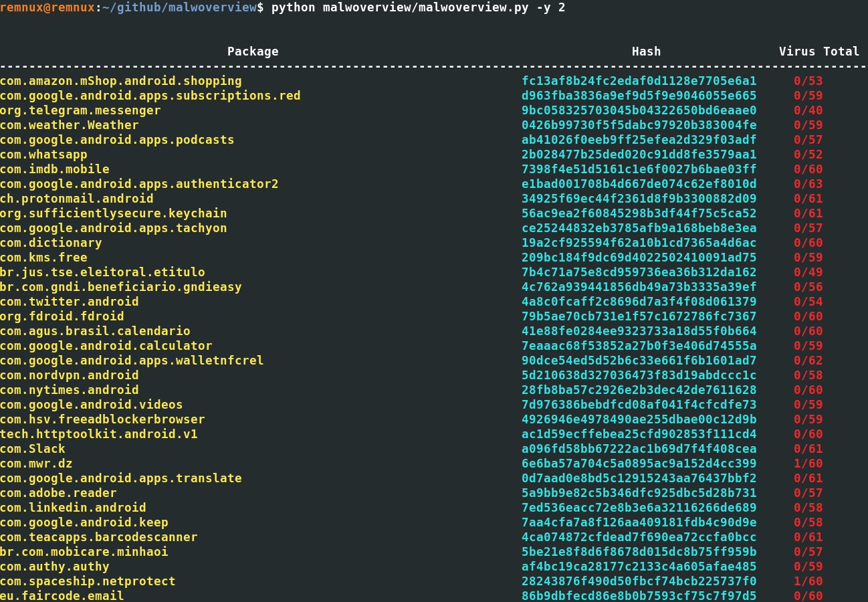
Task: Select hash a096fd58bb67222ac1b69d7f4f408cea
Action: click(639, 449)
